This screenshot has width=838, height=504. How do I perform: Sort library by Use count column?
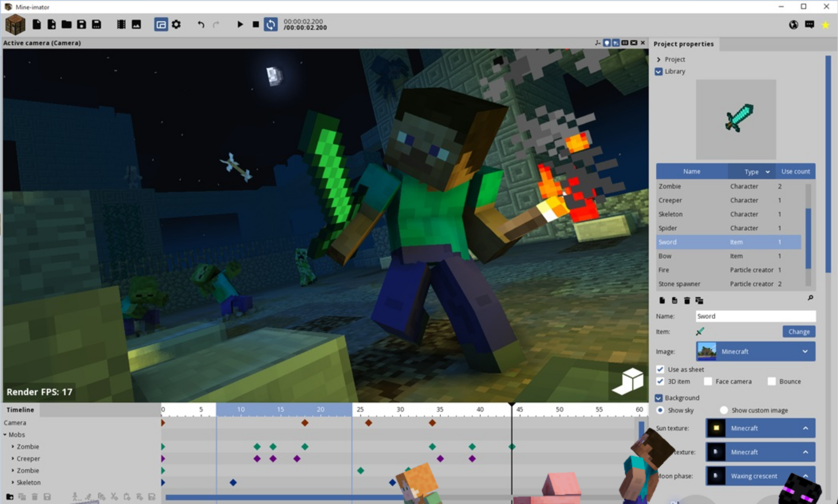pos(795,171)
